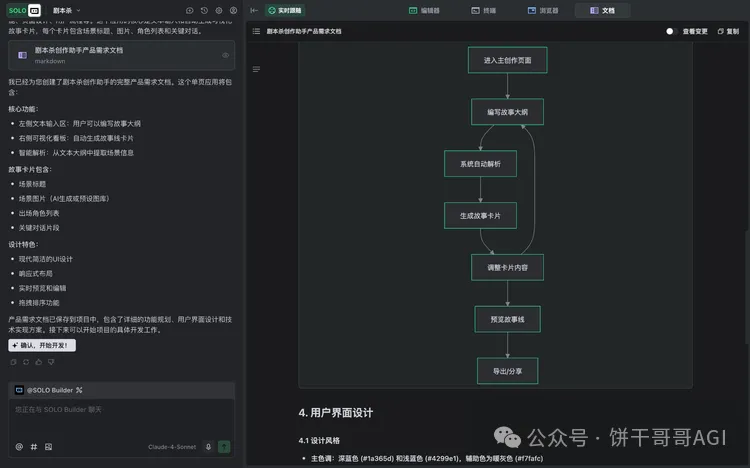The height and width of the screenshot is (468, 750).
Task: Click 设计特色： heading in chat
Action: [23, 245]
